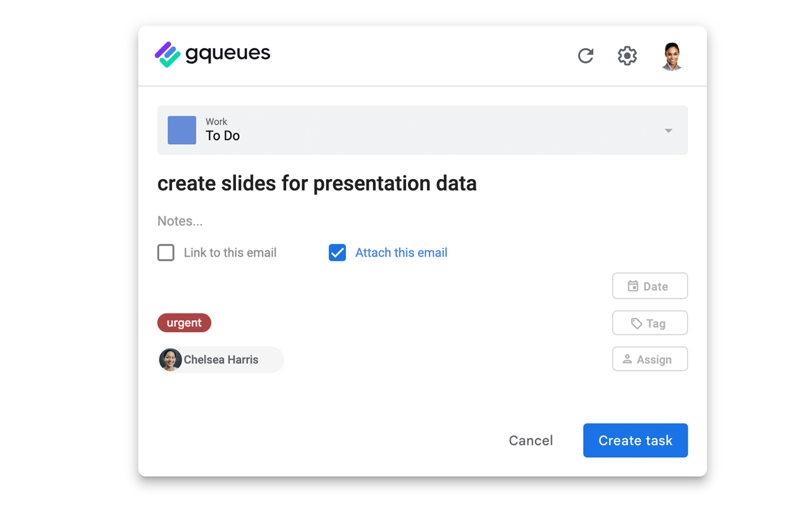Image resolution: width=812 pixels, height=508 pixels.
Task: Uncheck the Attach this email checkbox
Action: (x=337, y=252)
